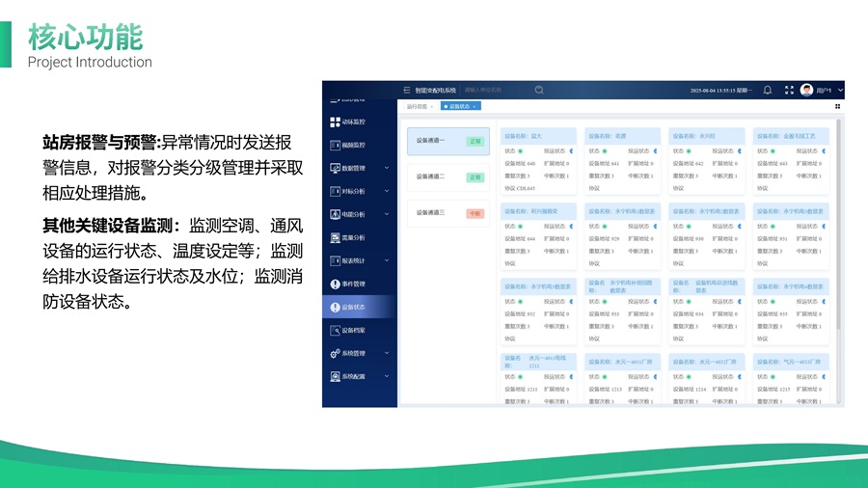Toggle 投运状态 switch on 奇源 device card
The height and width of the screenshot is (488, 868).
point(655,150)
